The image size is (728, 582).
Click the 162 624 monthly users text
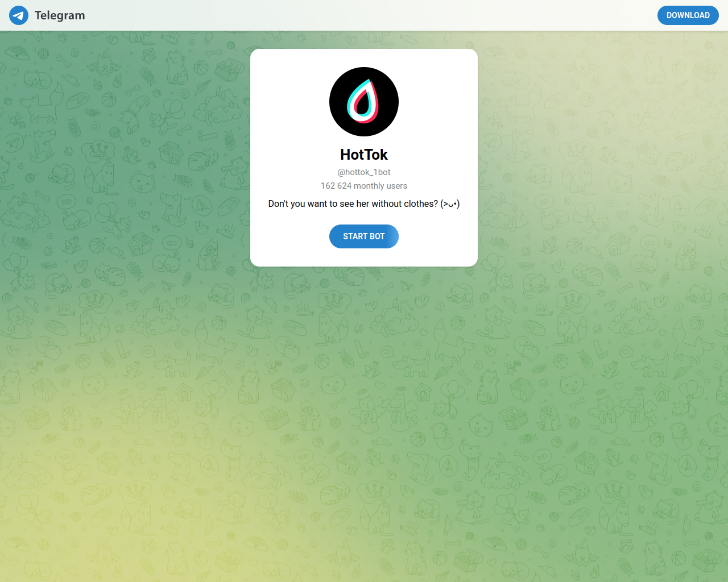(364, 186)
